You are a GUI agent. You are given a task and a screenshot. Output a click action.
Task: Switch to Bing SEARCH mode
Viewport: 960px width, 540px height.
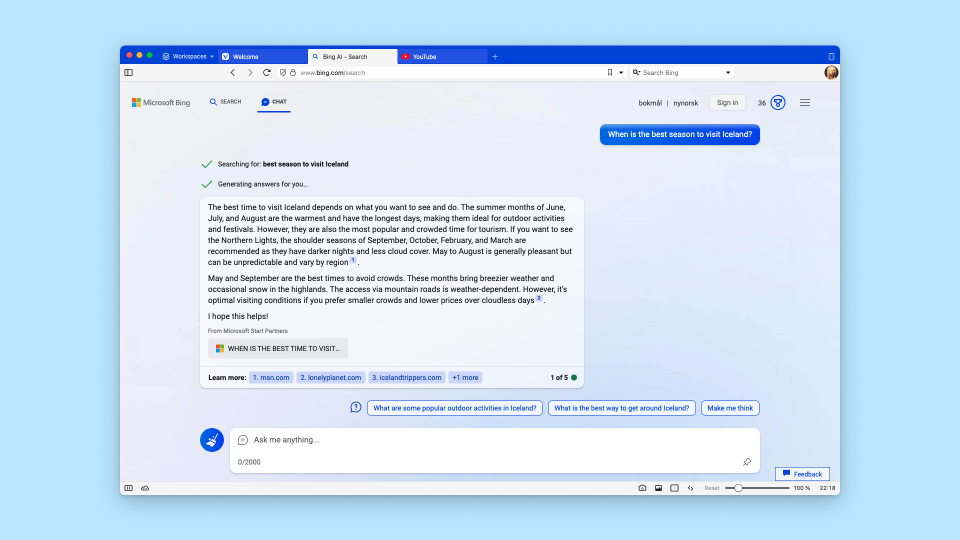(x=225, y=102)
